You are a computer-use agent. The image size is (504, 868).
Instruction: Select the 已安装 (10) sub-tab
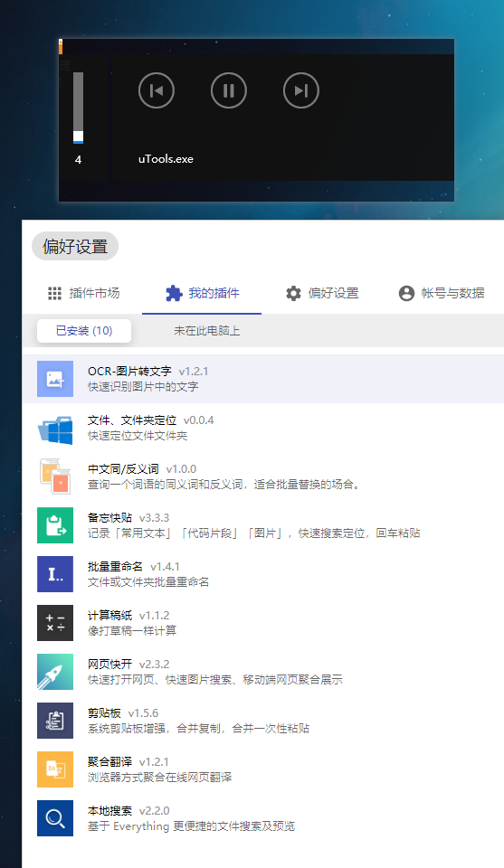pyautogui.click(x=84, y=331)
